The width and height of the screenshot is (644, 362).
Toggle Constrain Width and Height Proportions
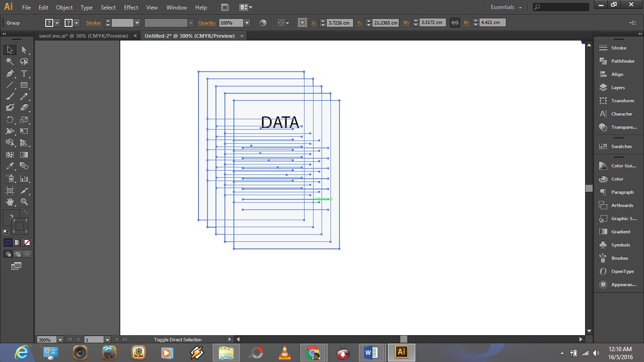(455, 23)
